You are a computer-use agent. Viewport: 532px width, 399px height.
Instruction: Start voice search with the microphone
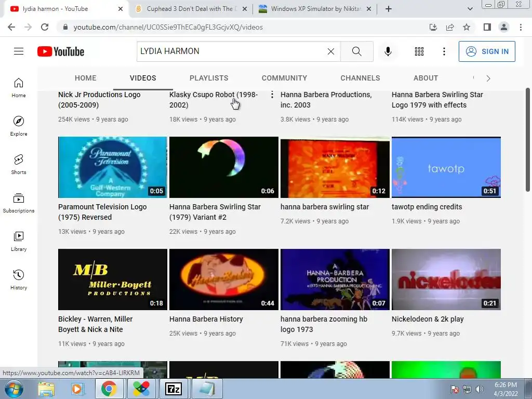point(388,51)
